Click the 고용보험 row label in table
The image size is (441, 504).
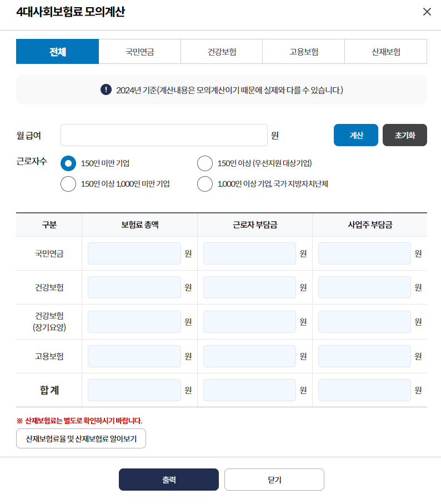[49, 356]
